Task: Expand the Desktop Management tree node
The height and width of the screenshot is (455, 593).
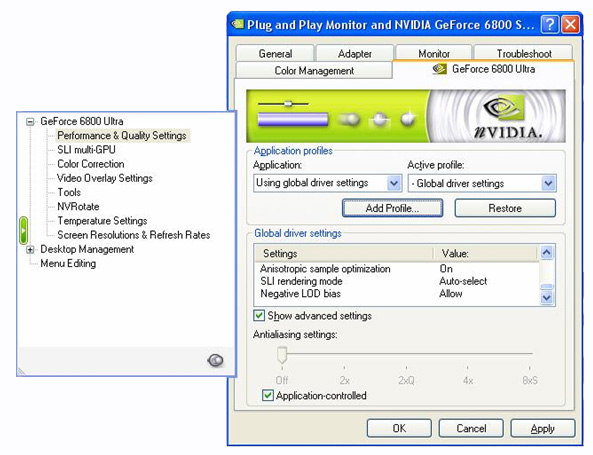Action: coord(30,250)
